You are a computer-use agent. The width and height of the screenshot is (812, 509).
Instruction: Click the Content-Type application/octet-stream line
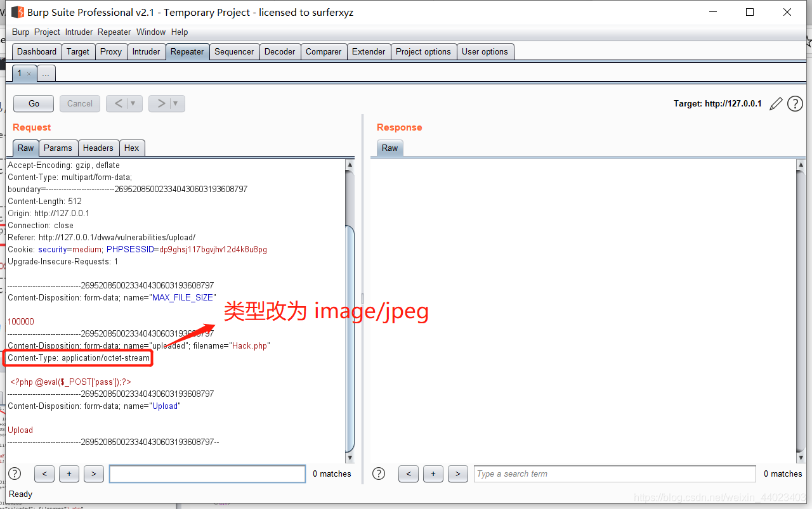pyautogui.click(x=79, y=358)
